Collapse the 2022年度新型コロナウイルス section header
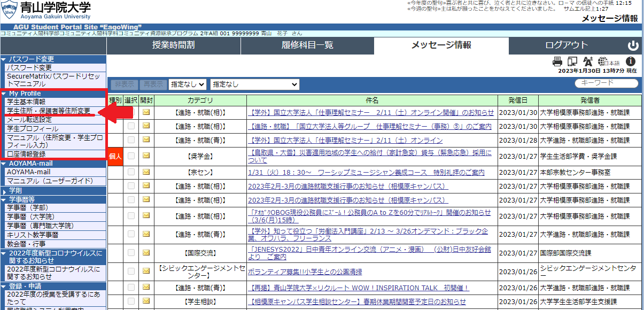The width and height of the screenshot is (644, 310). click(x=53, y=257)
